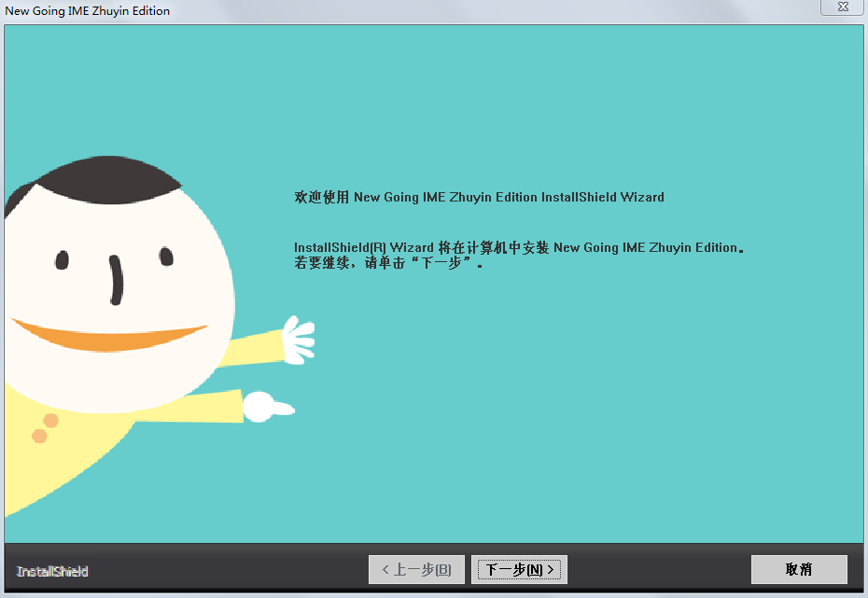The image size is (868, 598).
Task: Click the mascot's pointing finger hand
Action: [268, 407]
